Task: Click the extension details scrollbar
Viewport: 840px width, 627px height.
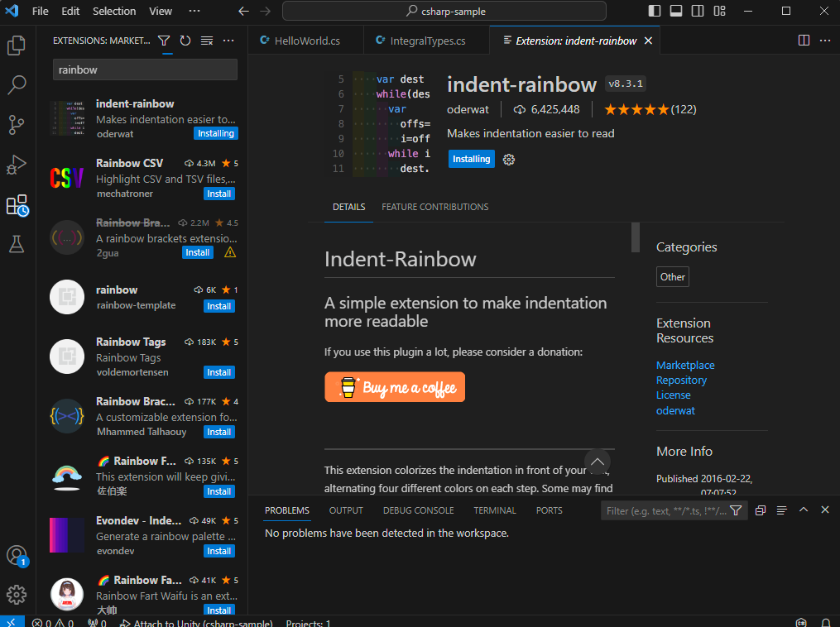Action: tap(636, 237)
